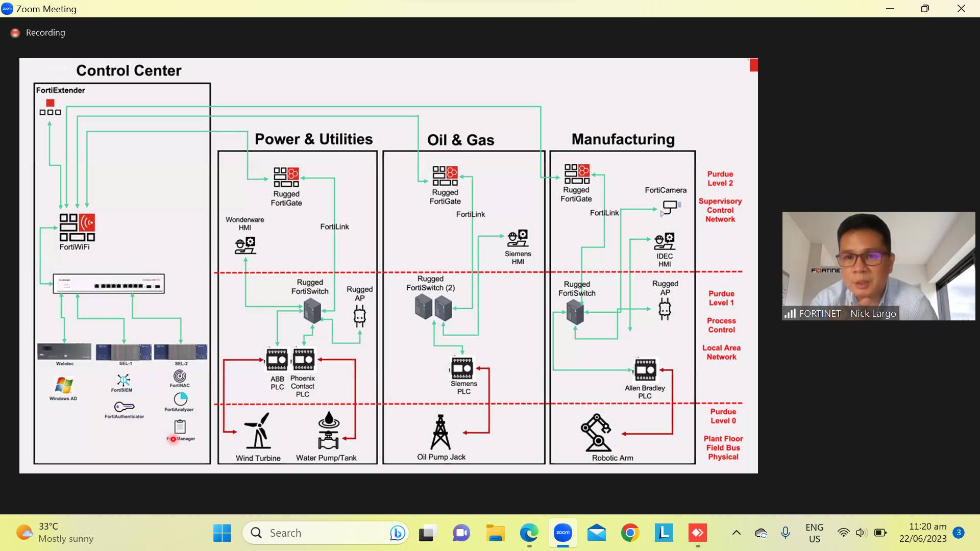Select Nick Largo's video thumbnail
This screenshot has height=551, width=980.
pyautogui.click(x=878, y=266)
